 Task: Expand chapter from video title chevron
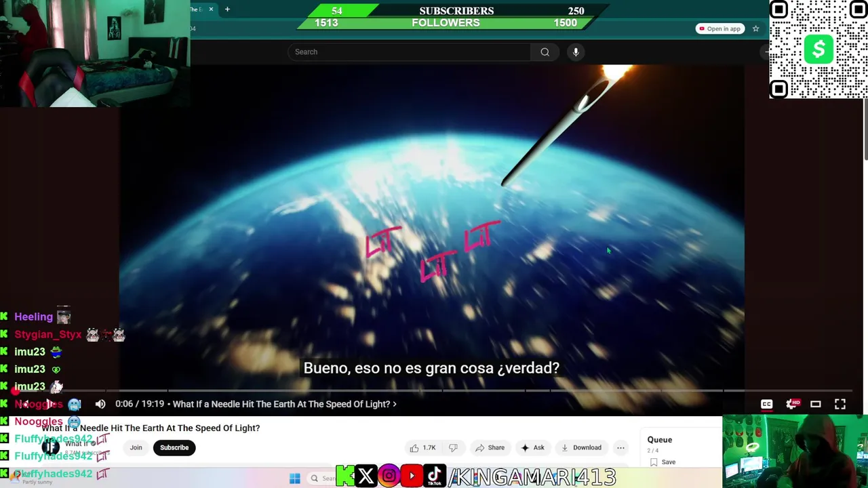point(395,404)
